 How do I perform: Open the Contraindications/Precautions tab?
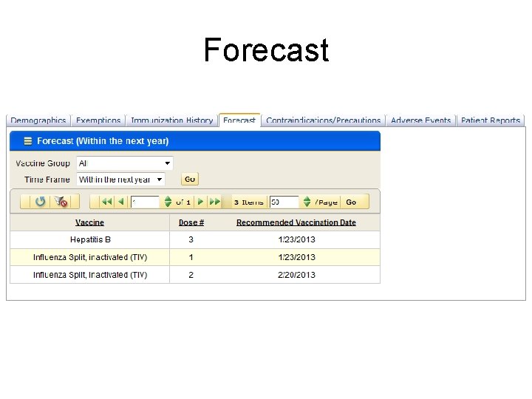(x=323, y=120)
